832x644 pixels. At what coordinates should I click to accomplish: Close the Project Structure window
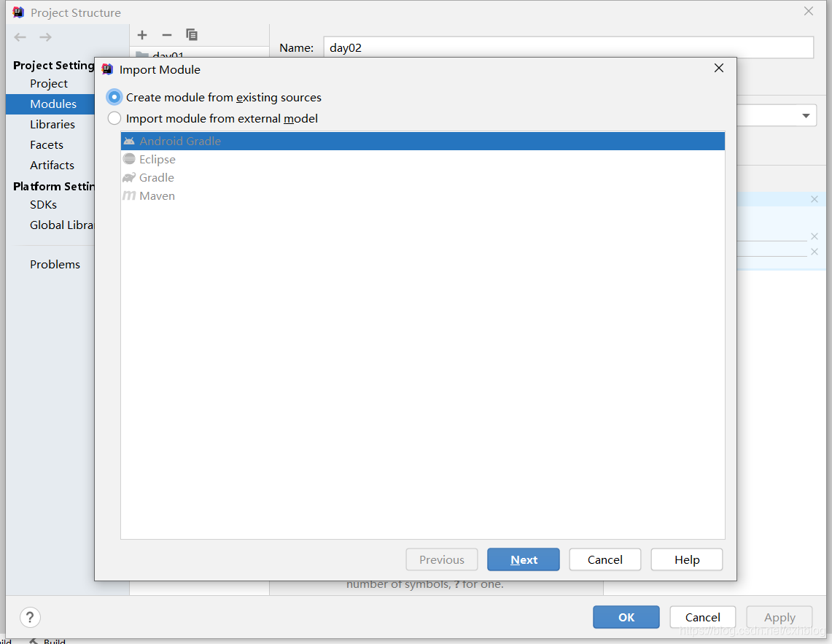(x=808, y=12)
